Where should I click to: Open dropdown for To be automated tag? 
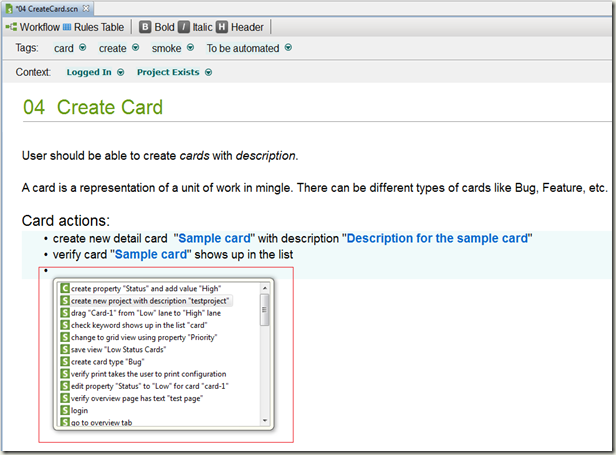288,48
